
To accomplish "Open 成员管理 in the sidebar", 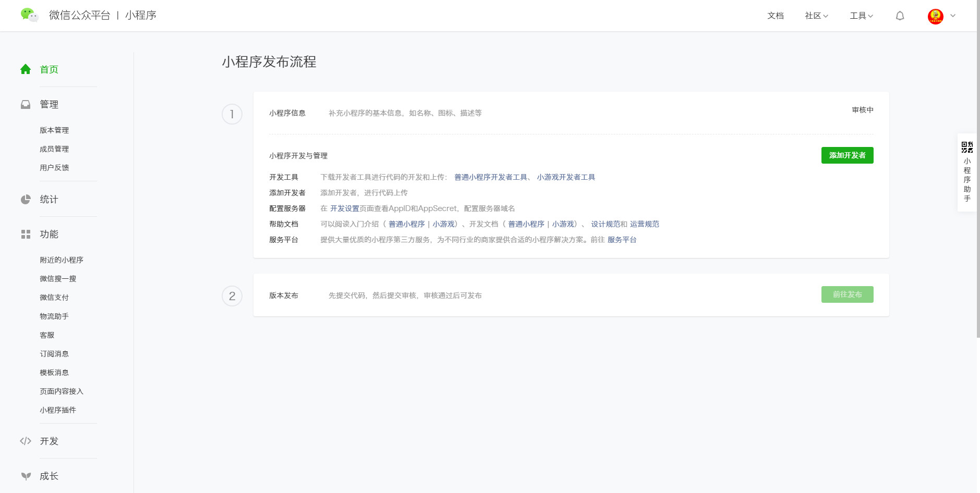I will pyautogui.click(x=54, y=149).
